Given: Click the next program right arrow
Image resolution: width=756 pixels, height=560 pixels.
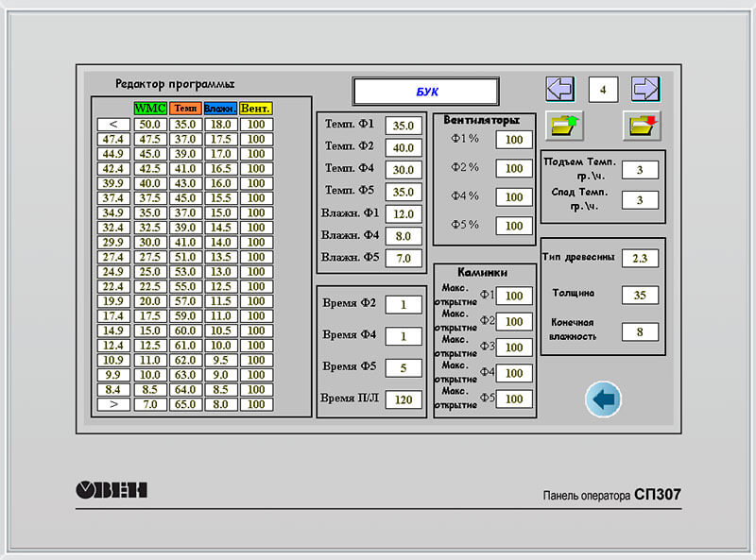Looking at the screenshot, I should [x=645, y=90].
